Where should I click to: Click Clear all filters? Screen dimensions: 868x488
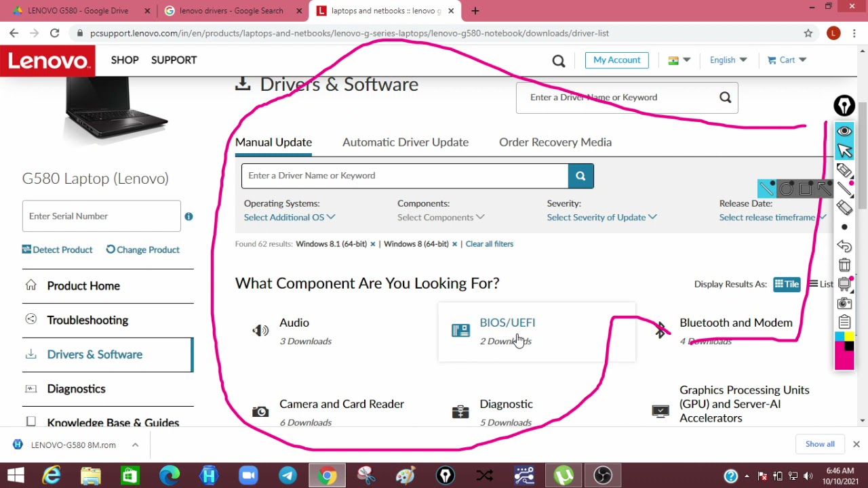coord(490,244)
